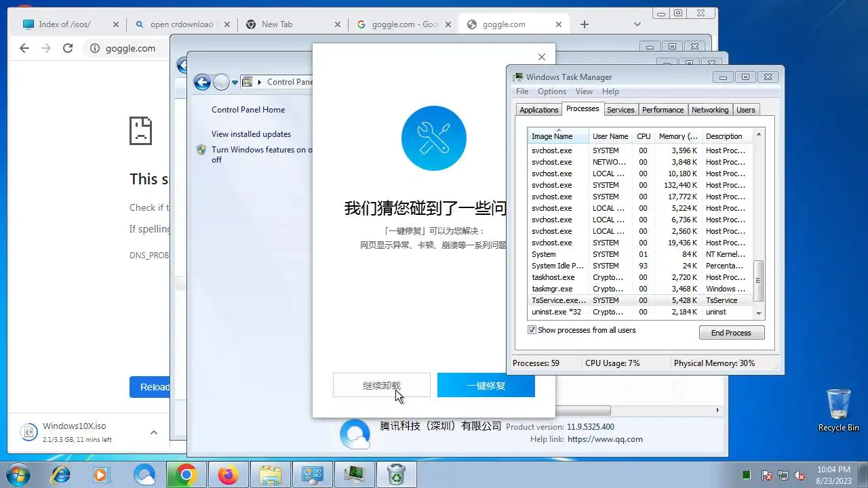868x488 pixels.
Task: Open Task Manager Options menu
Action: (x=552, y=91)
